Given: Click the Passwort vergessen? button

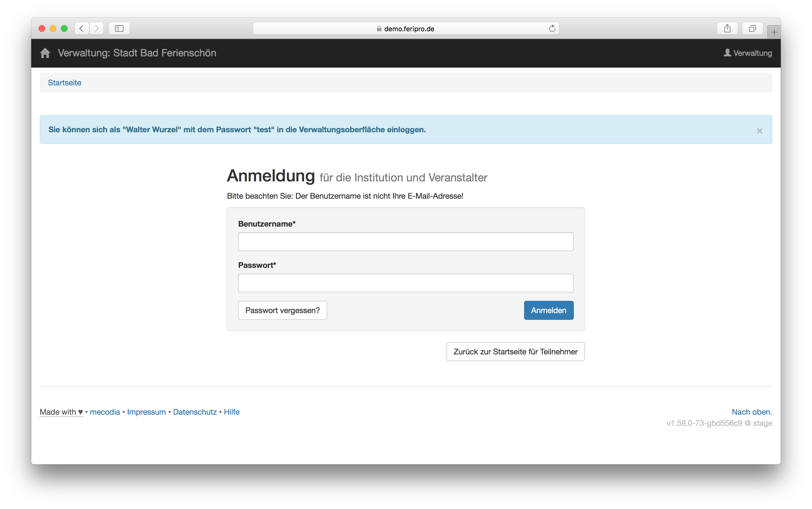Looking at the screenshot, I should tap(282, 310).
